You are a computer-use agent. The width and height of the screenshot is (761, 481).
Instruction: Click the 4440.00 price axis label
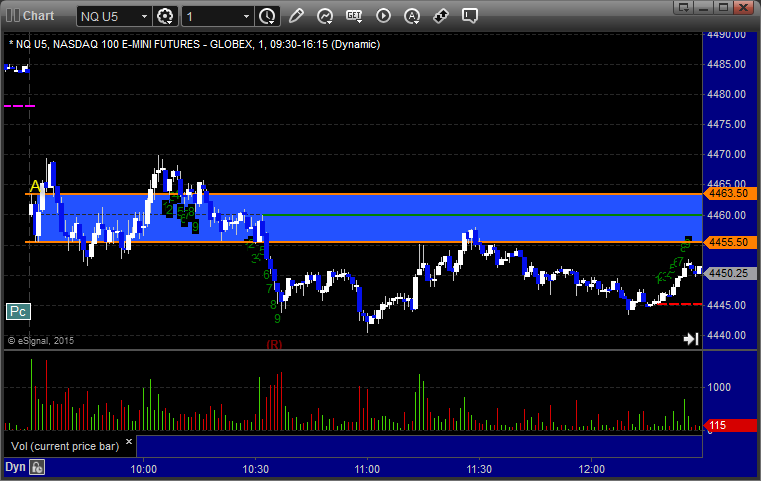(x=727, y=335)
